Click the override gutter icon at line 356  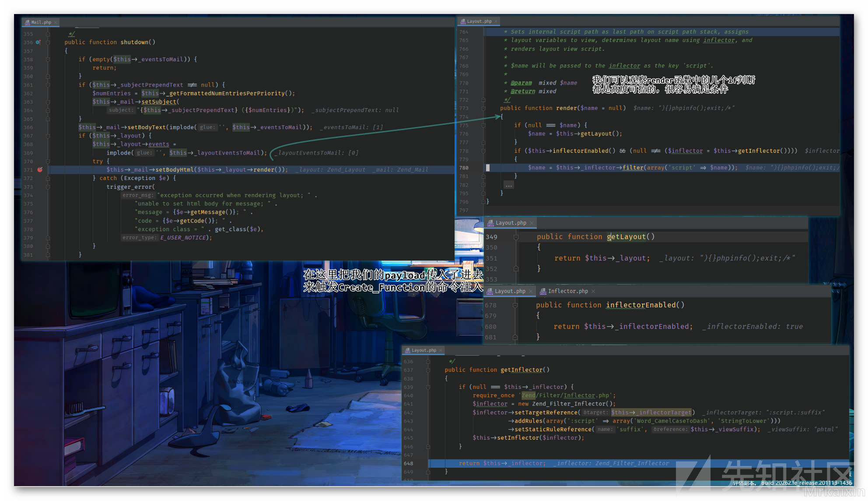(x=38, y=42)
